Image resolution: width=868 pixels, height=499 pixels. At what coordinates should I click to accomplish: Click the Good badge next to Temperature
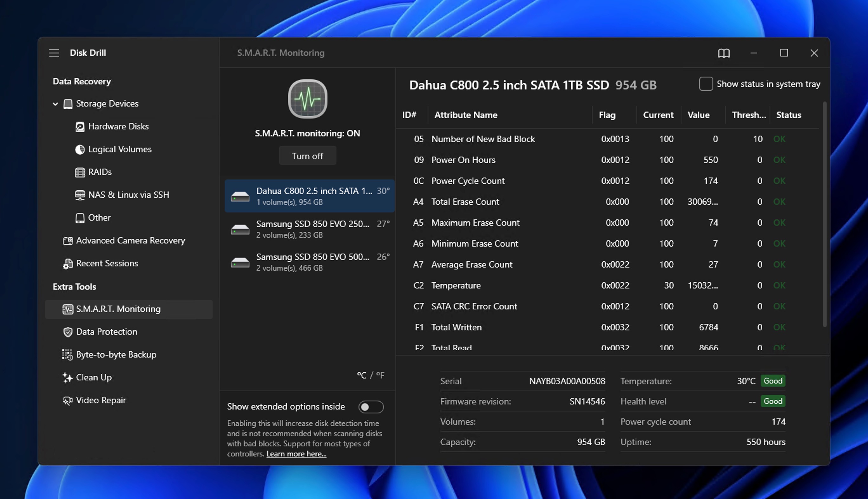tap(773, 381)
